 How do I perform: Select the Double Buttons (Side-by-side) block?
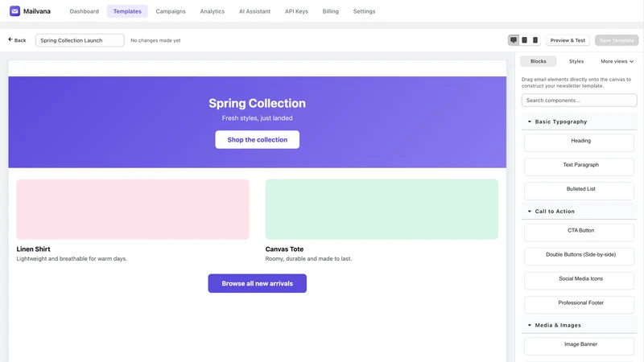[579, 257]
